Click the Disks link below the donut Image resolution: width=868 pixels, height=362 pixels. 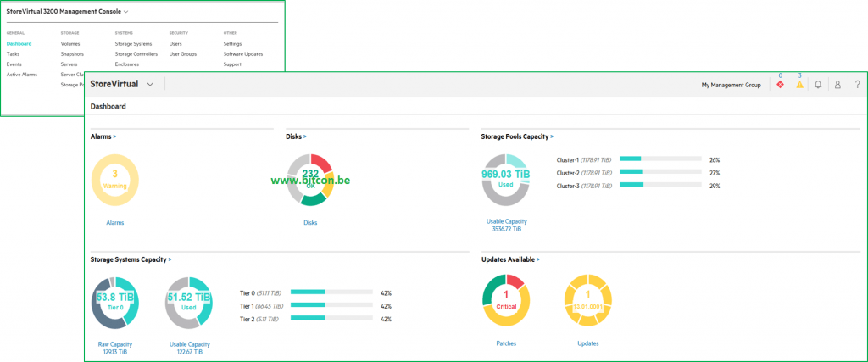[310, 223]
